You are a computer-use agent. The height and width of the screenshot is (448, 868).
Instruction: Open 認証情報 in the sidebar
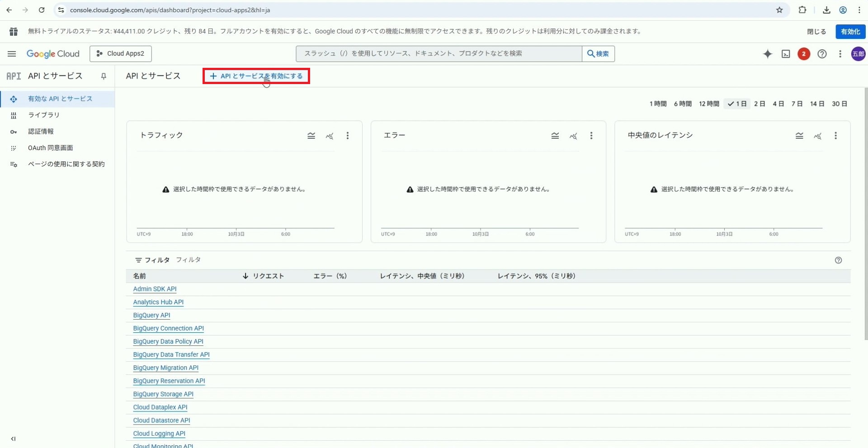coord(41,132)
